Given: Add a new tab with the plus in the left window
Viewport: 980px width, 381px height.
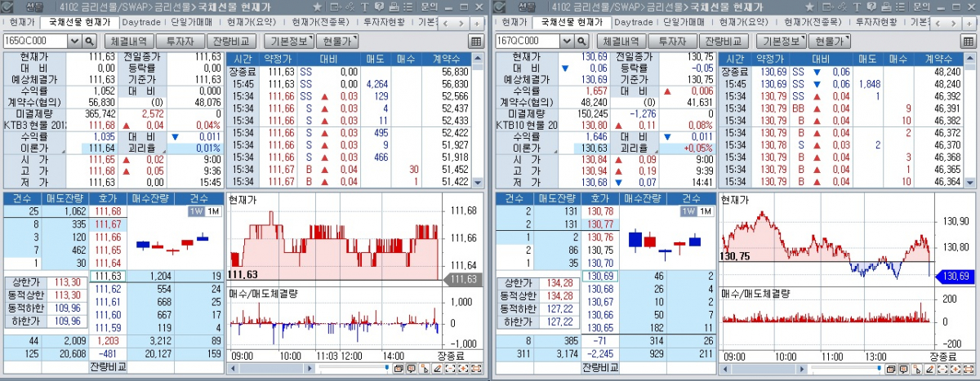Looking at the screenshot, I should tap(476, 23).
